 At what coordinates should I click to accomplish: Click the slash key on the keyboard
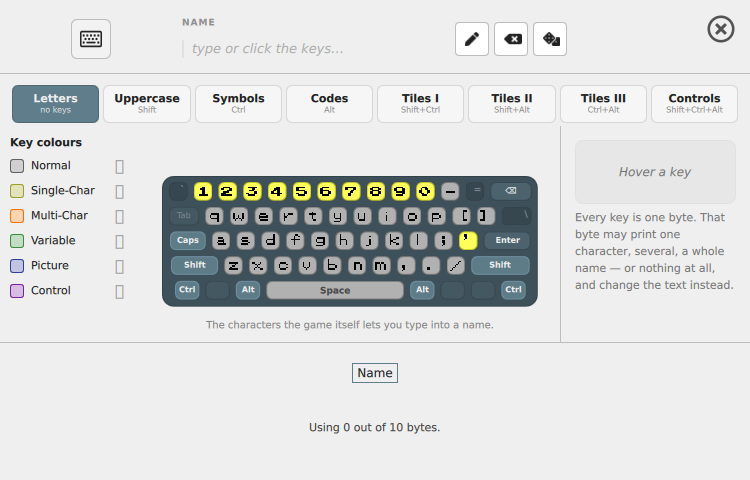456,265
